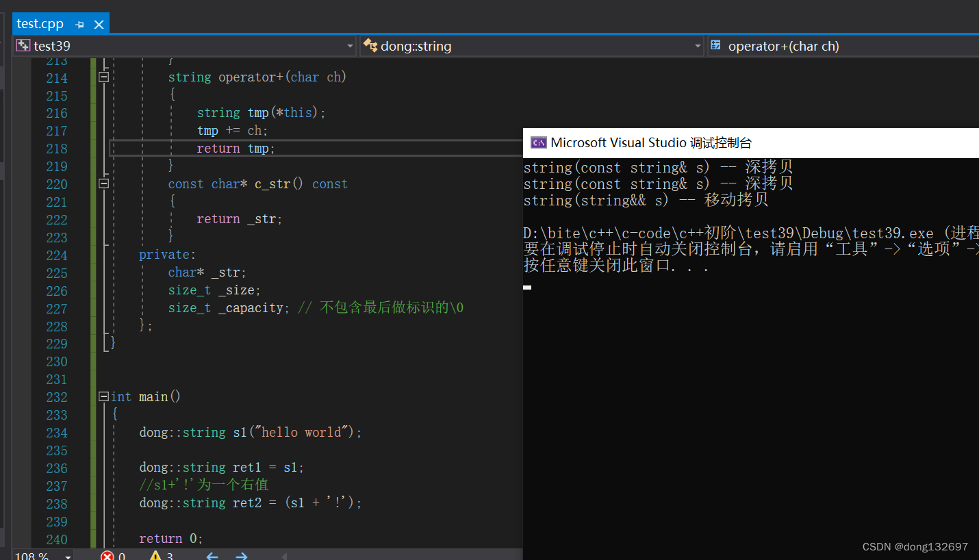The image size is (979, 560).
Task: Collapse the main function at line 232
Action: 104,396
